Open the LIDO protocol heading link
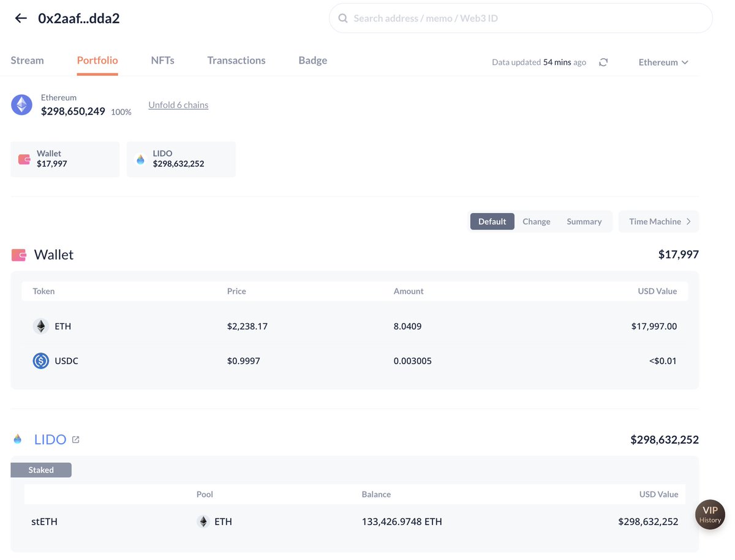The height and width of the screenshot is (560, 735). click(x=50, y=439)
